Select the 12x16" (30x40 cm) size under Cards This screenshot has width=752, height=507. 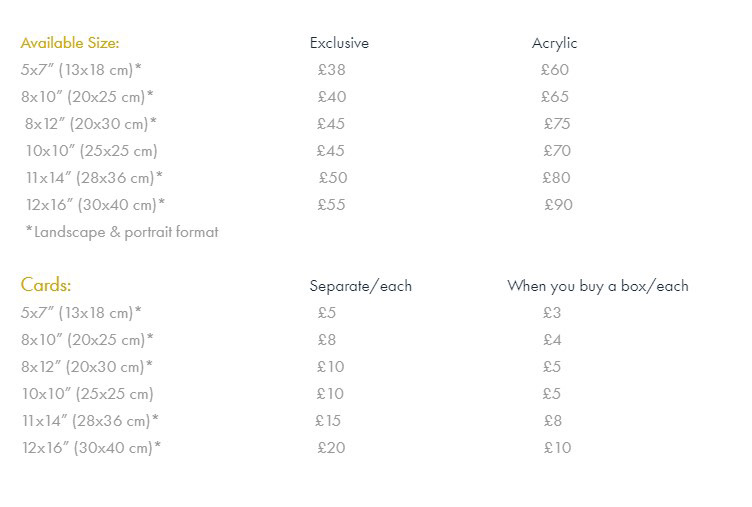tap(91, 448)
